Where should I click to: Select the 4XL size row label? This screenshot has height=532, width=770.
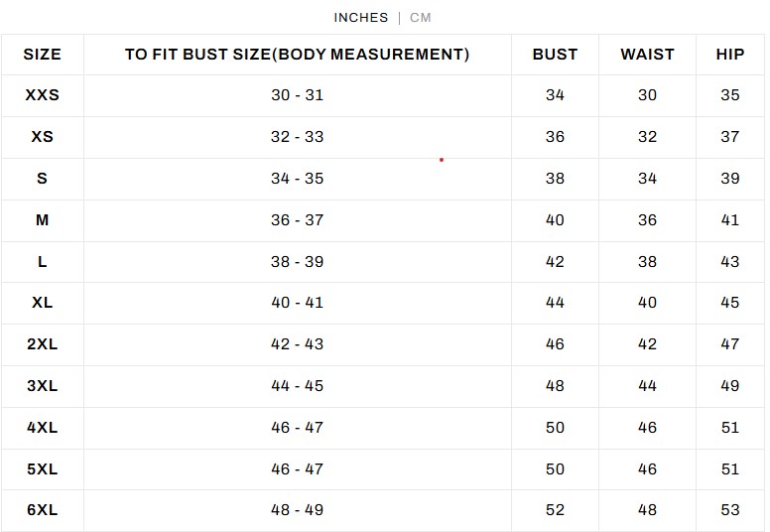42,428
